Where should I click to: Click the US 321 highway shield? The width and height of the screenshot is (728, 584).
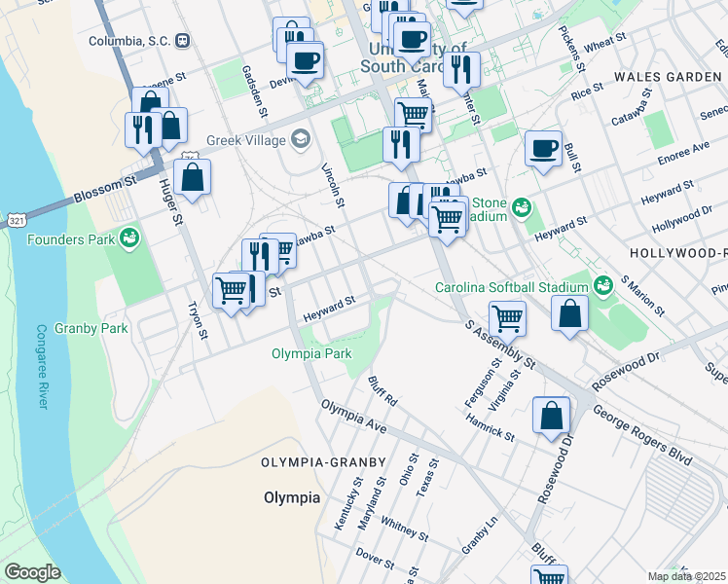tap(17, 221)
